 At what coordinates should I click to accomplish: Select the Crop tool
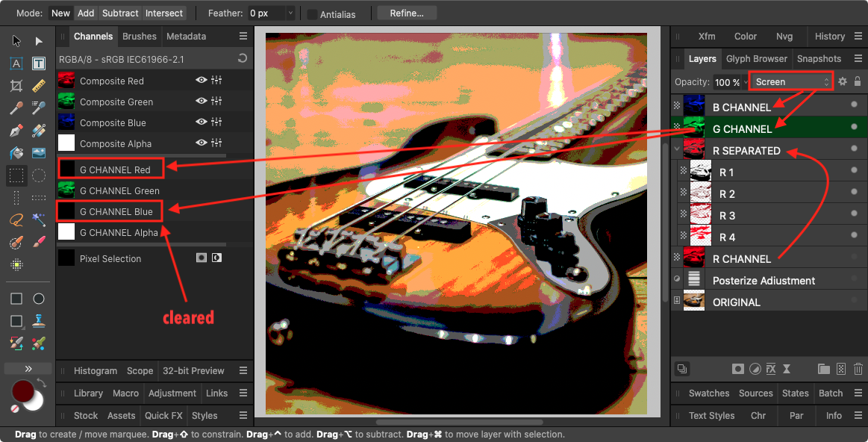[16, 86]
